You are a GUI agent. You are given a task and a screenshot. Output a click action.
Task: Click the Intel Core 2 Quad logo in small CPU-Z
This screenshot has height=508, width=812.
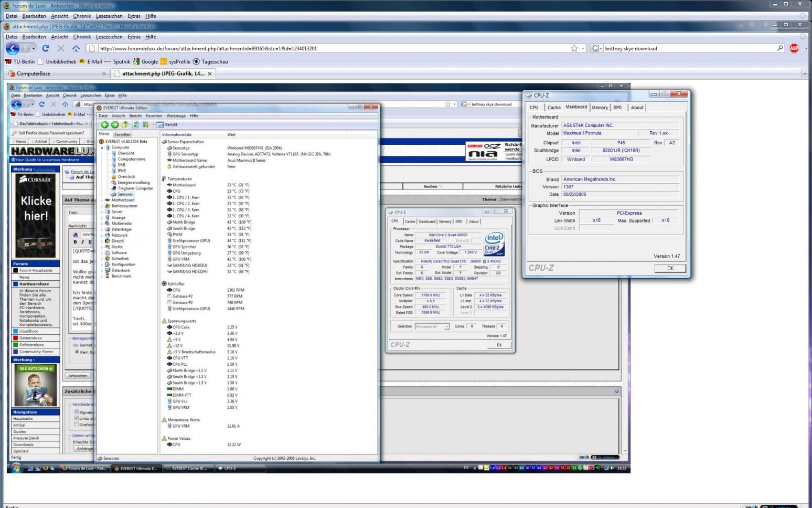point(494,244)
